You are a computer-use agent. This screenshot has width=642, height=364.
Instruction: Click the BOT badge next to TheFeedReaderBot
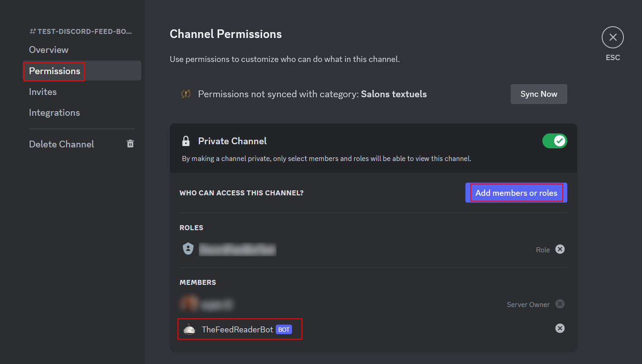284,330
